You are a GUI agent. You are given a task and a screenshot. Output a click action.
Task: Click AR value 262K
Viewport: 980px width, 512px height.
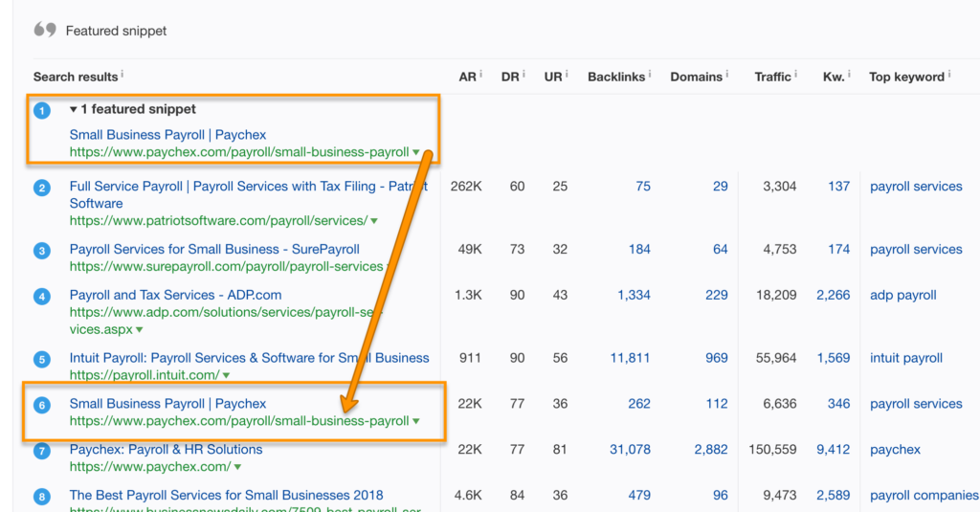coord(466,187)
